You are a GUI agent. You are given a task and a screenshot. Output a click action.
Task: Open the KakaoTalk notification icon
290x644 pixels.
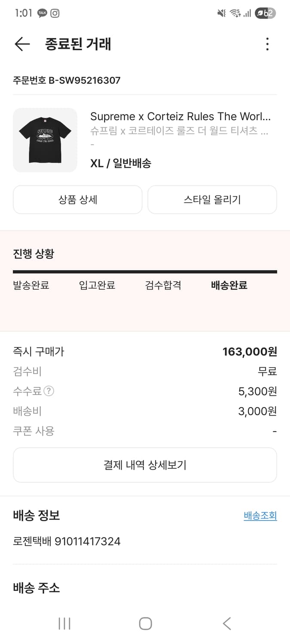42,13
